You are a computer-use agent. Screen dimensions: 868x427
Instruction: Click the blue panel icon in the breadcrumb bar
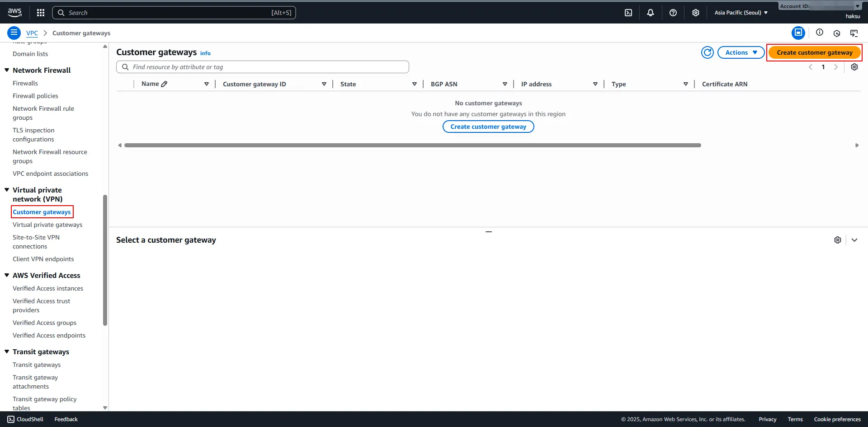(x=798, y=33)
